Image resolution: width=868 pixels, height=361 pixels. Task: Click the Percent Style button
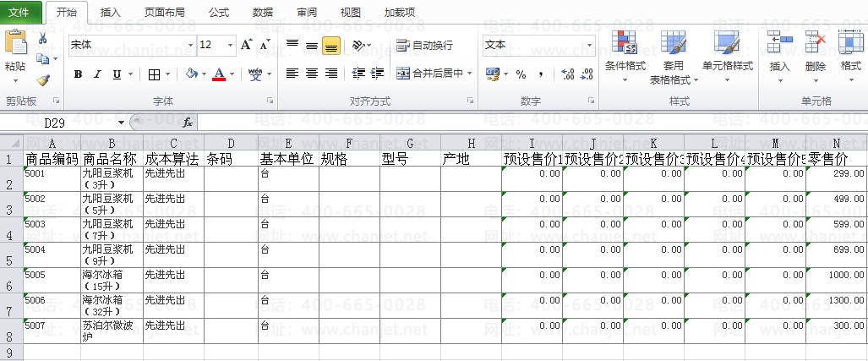tap(521, 74)
